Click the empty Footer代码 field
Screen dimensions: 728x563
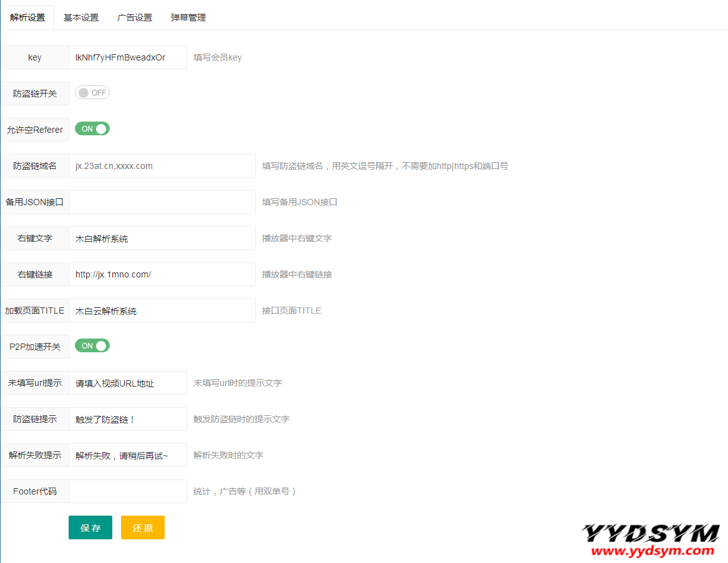coord(127,491)
